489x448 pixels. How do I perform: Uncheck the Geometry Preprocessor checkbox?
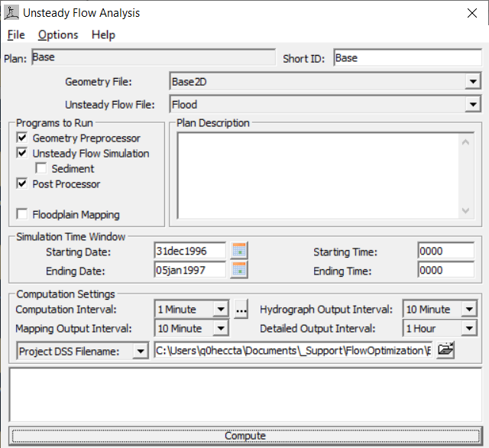21,138
